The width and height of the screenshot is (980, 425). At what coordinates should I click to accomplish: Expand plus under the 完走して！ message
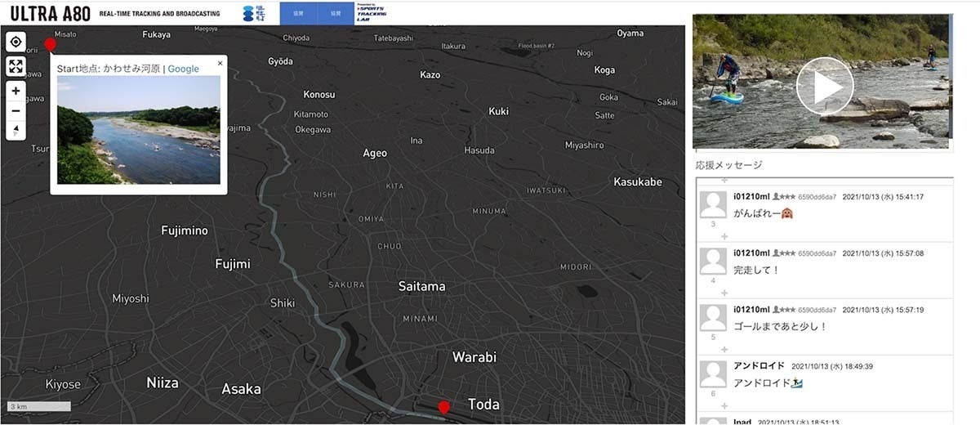[x=724, y=293]
